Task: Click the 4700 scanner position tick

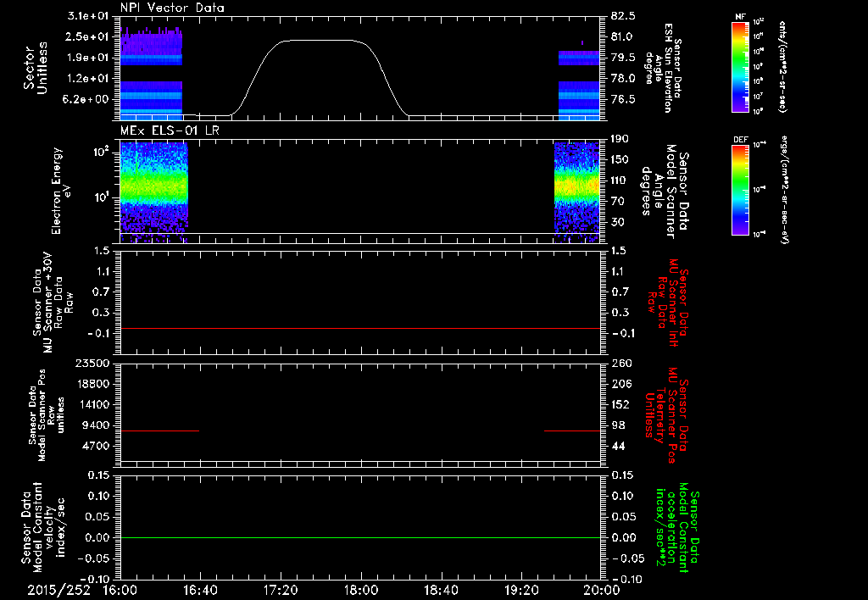Action: click(95, 446)
